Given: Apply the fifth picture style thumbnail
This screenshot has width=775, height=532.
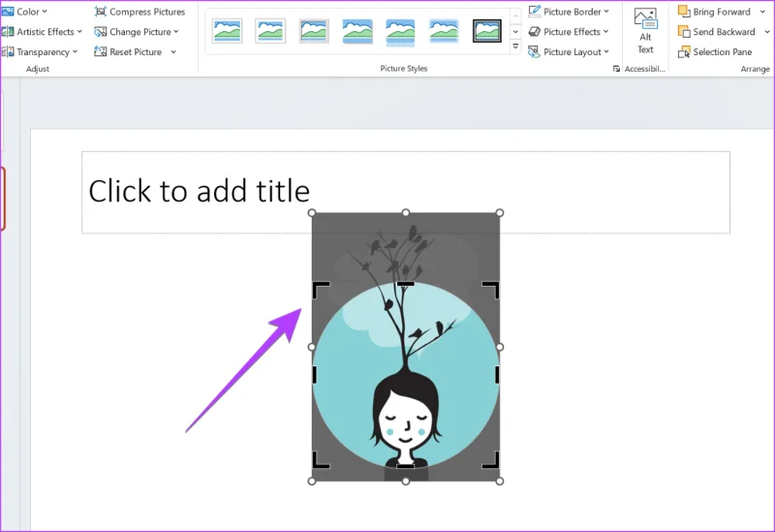Looking at the screenshot, I should click(x=400, y=32).
